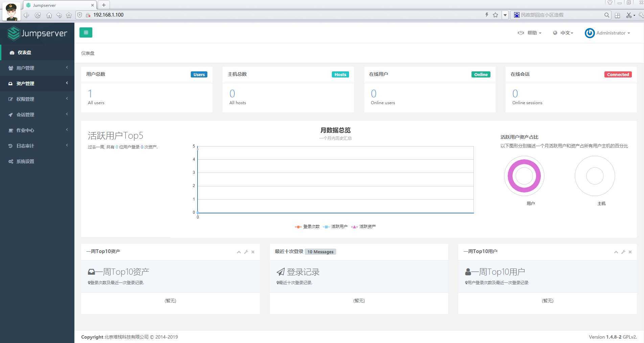The width and height of the screenshot is (644, 343).
Task: Click the Online badge on 在线用户 card
Action: pyautogui.click(x=481, y=74)
